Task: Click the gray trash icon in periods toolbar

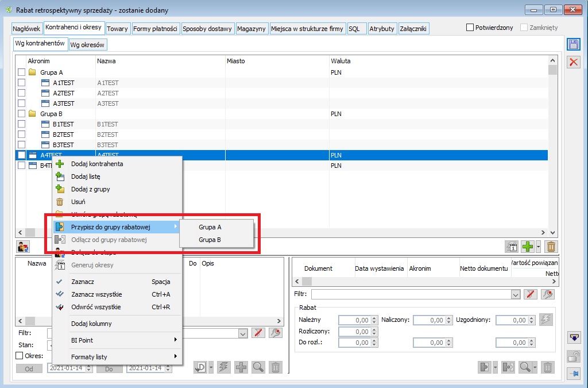Action: coord(275,367)
